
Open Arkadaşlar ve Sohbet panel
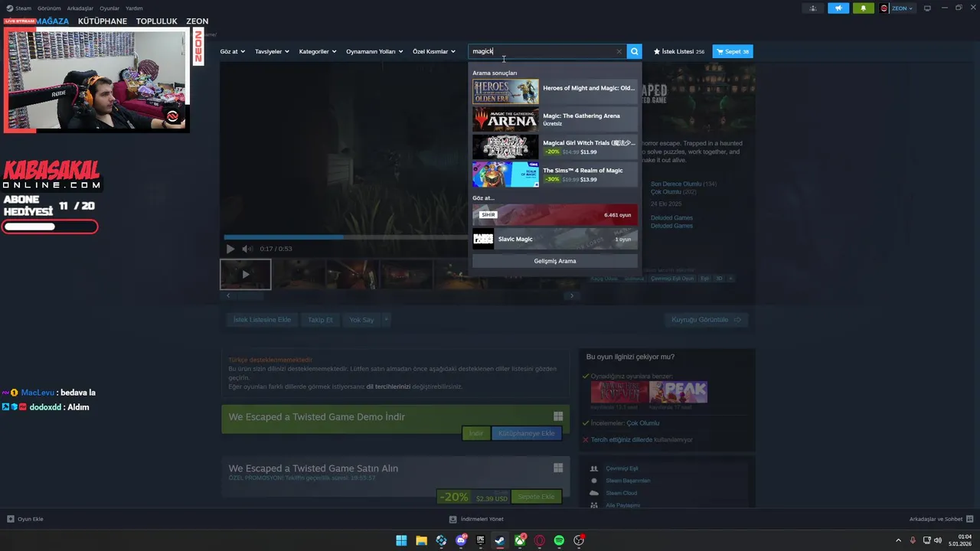pos(941,519)
